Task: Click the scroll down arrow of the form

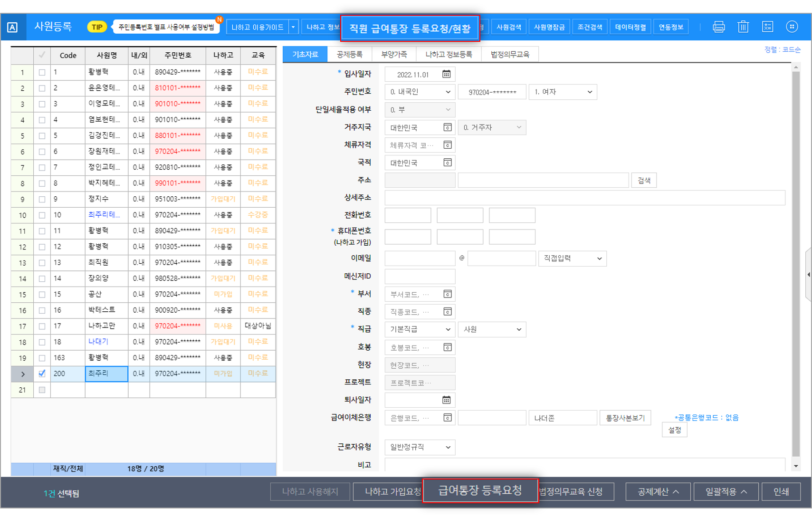Action: (796, 466)
